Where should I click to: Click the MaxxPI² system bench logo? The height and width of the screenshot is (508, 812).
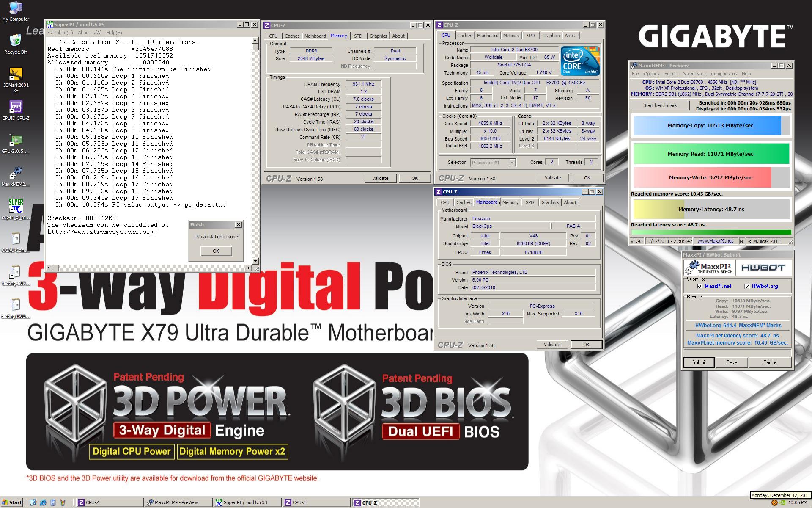click(x=709, y=268)
